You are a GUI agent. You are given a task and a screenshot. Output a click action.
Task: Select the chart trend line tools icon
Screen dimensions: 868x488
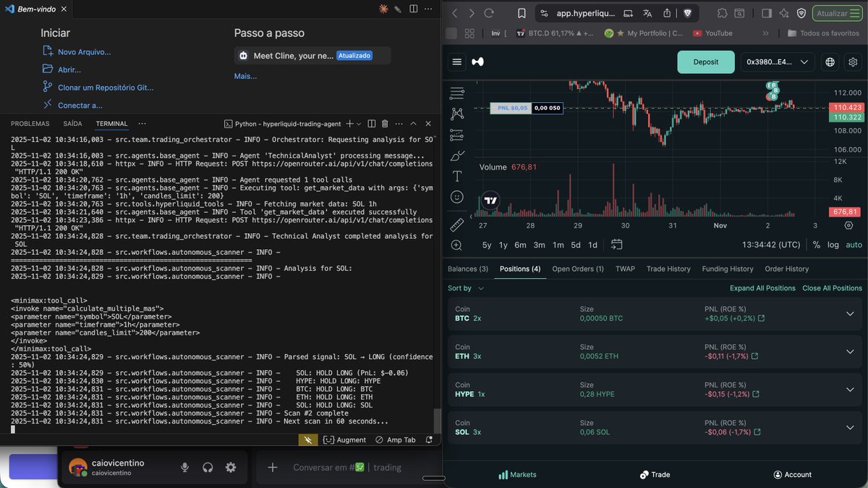[x=456, y=93]
